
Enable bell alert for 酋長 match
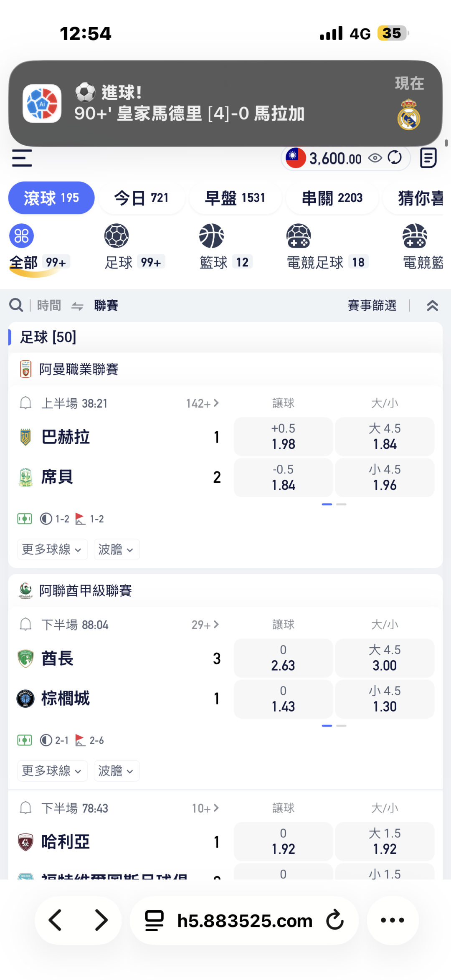26,625
